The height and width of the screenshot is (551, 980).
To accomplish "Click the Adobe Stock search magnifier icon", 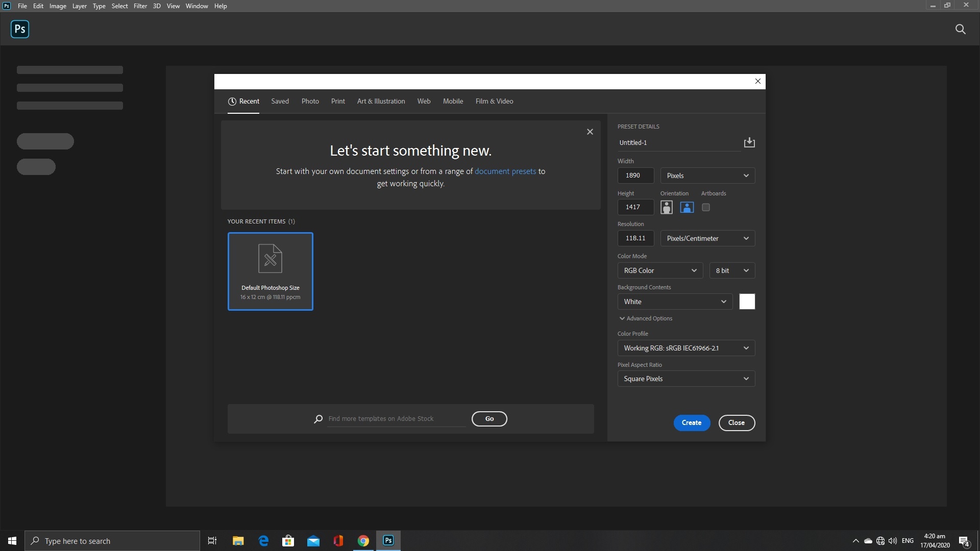I will 318,419.
